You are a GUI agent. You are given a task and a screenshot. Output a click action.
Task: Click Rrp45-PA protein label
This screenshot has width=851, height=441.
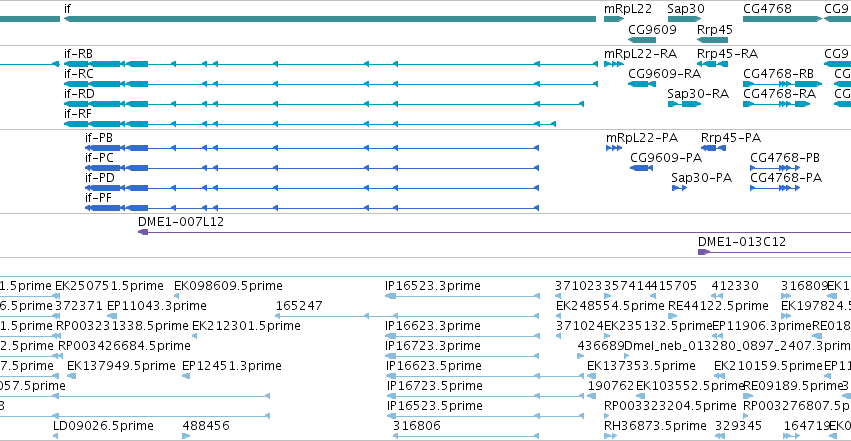pyautogui.click(x=731, y=138)
